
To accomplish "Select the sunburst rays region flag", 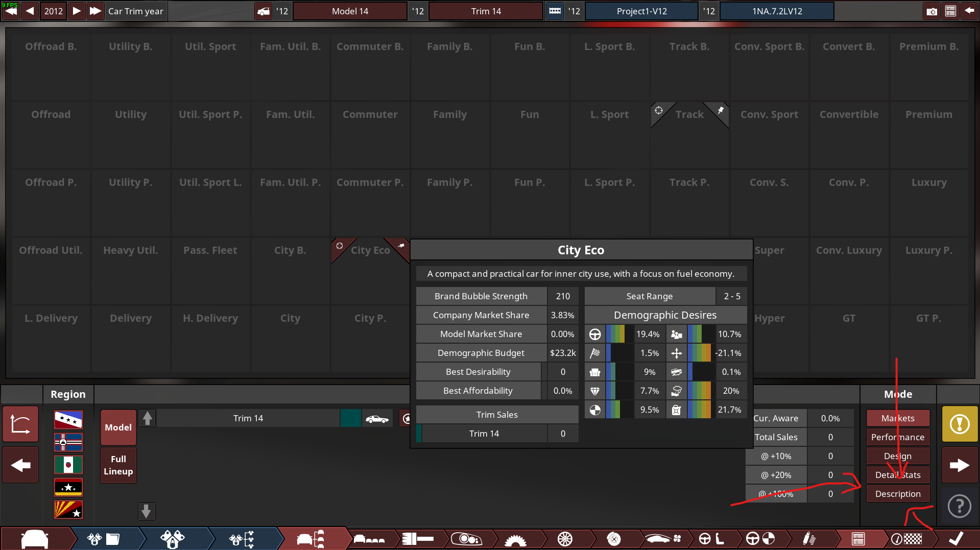I will pyautogui.click(x=68, y=510).
